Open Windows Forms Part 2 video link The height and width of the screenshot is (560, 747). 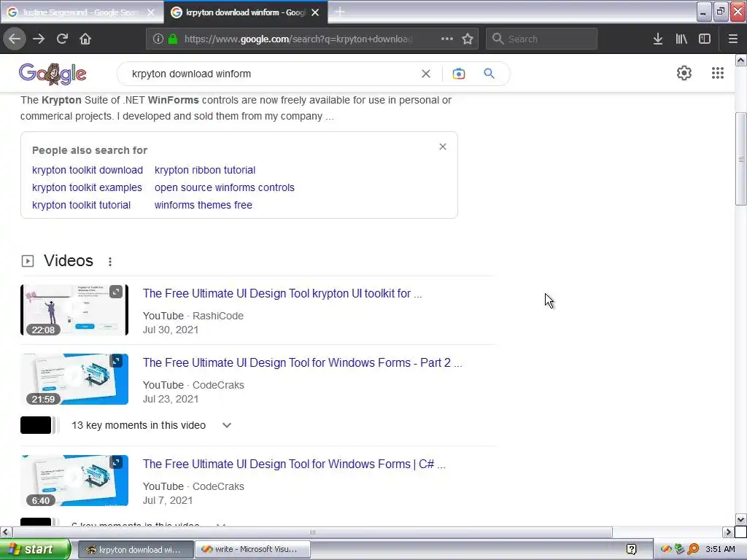click(302, 363)
